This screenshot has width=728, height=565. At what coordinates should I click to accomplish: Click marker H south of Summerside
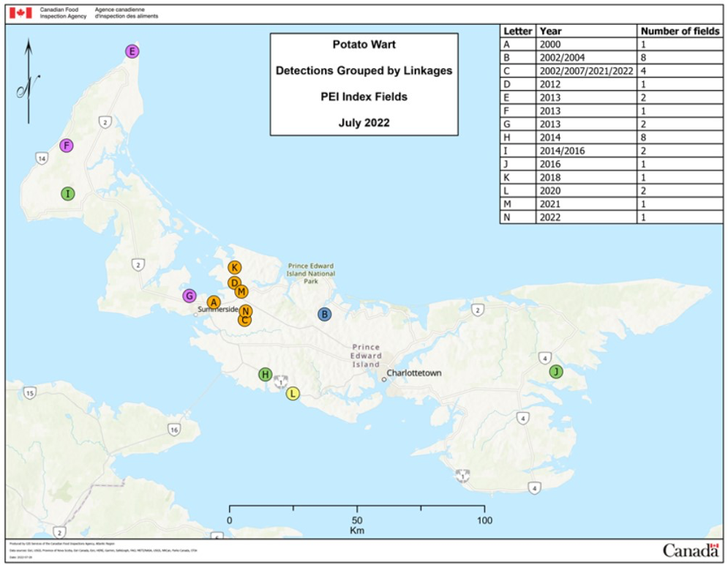264,374
